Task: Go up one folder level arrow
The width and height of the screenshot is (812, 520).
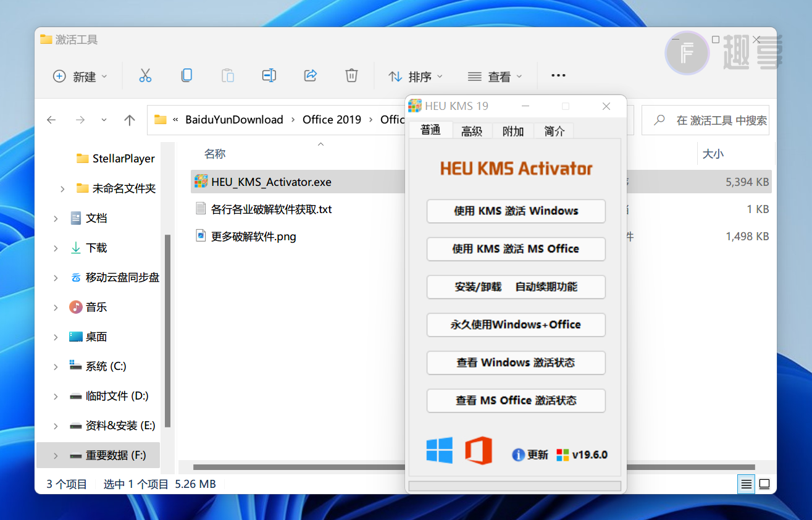Action: click(x=129, y=120)
